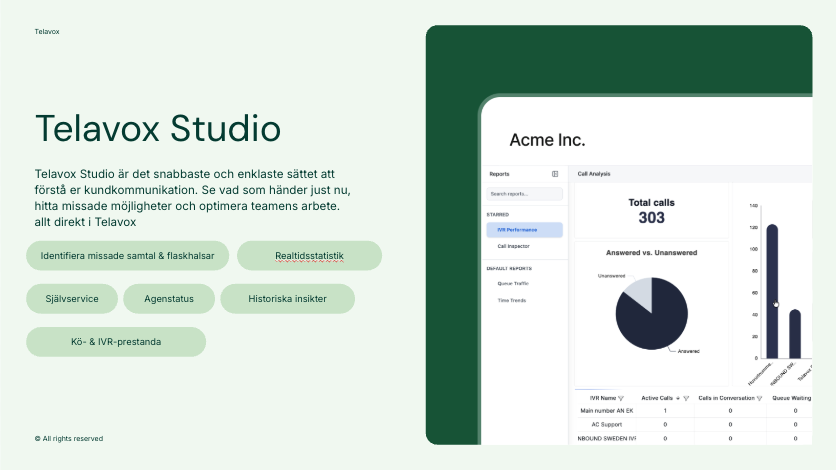Click the Active Calls sort arrow
Screen dimensions: 836x470
coord(678,398)
